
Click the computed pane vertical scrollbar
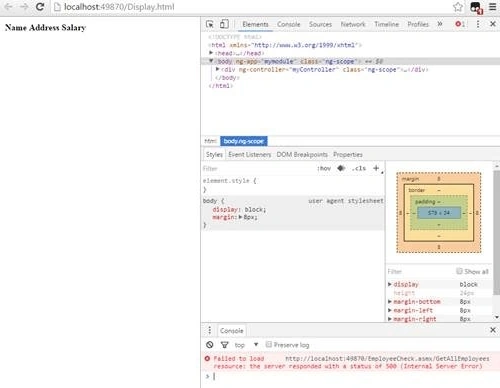(x=496, y=233)
